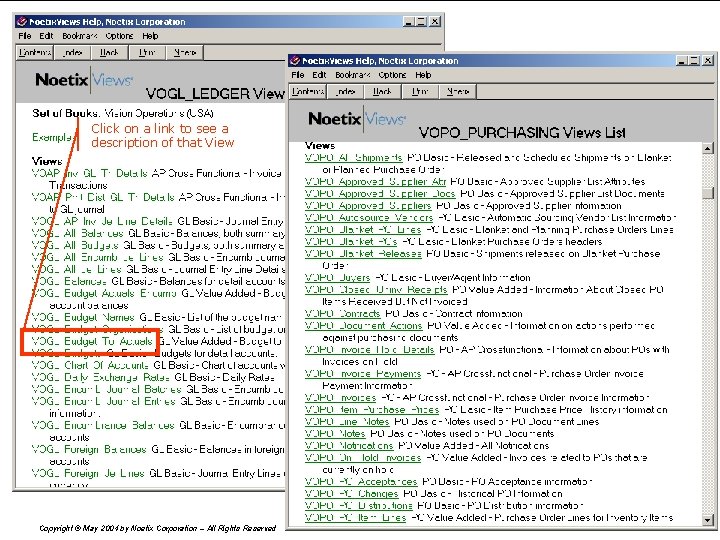
Task: Open File menu in VOPO_PURCHASING help window
Action: pos(298,75)
